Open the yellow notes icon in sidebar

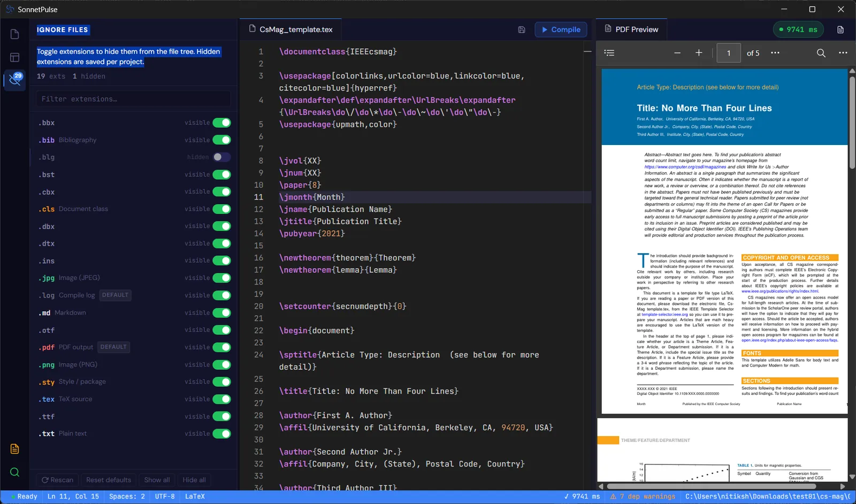14,449
